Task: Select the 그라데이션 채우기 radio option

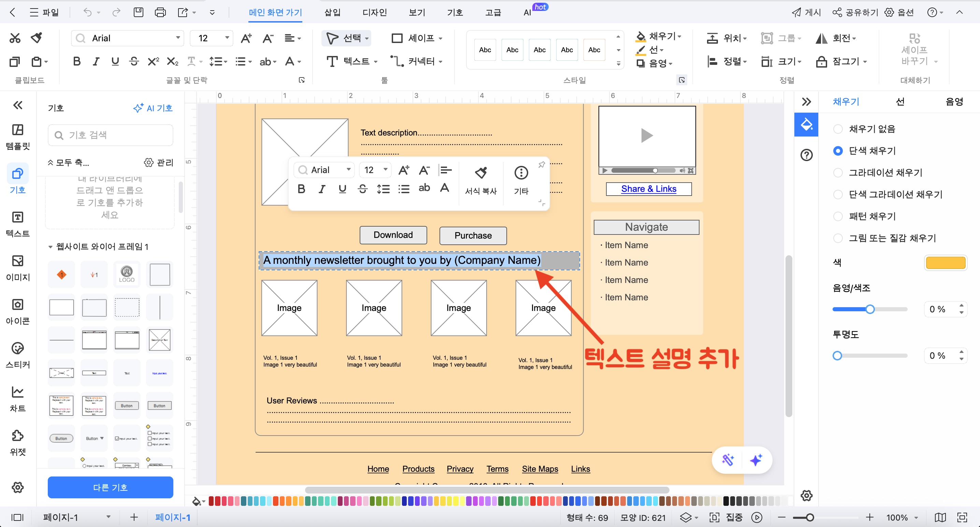Action: (x=838, y=173)
